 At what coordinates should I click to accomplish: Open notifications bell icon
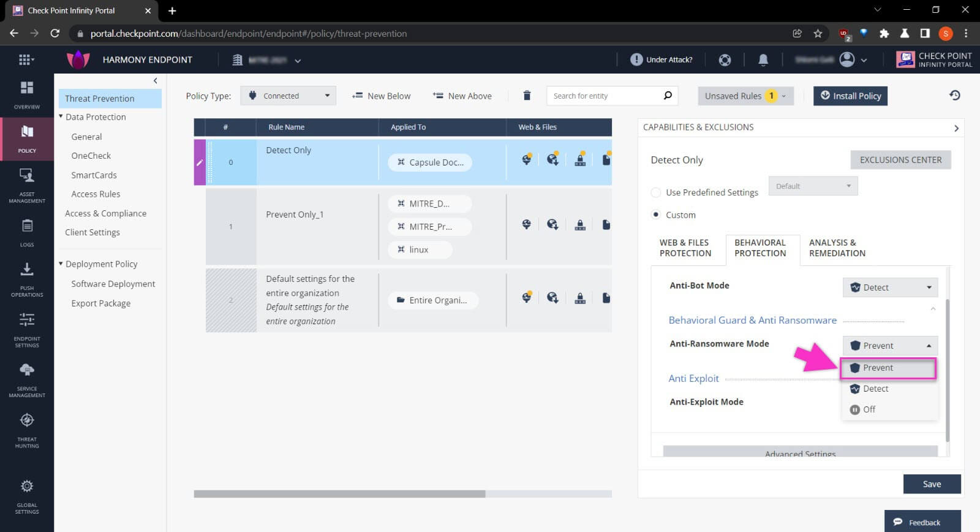tap(763, 60)
